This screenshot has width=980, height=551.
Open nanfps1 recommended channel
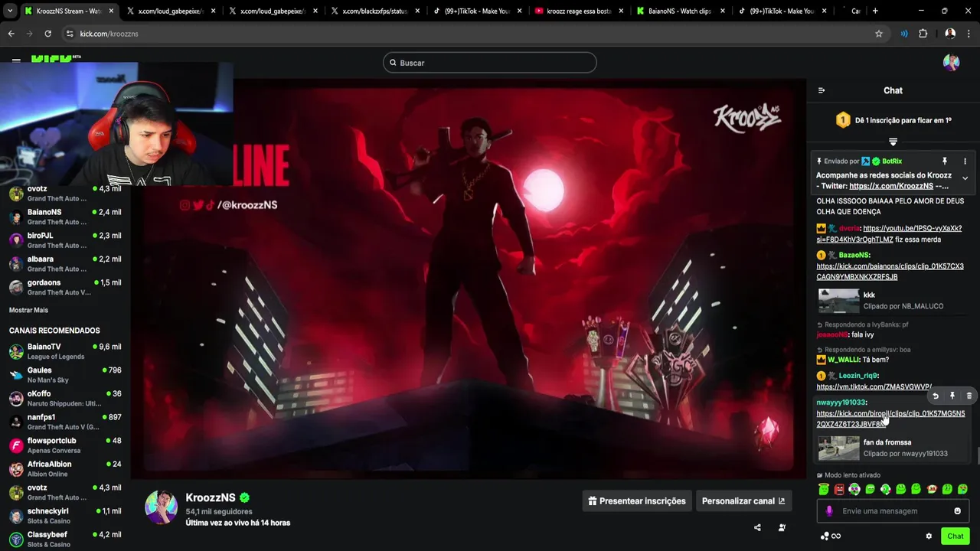tap(65, 422)
